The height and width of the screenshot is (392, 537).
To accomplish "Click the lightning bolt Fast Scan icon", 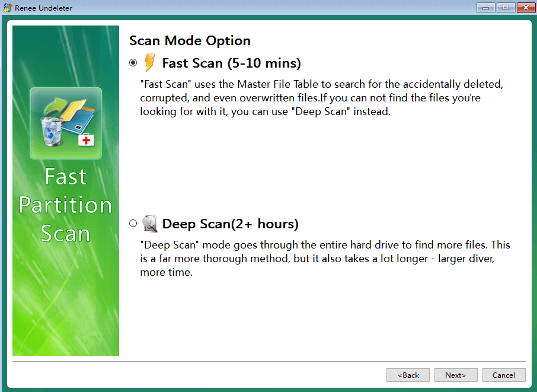I will (x=150, y=62).
